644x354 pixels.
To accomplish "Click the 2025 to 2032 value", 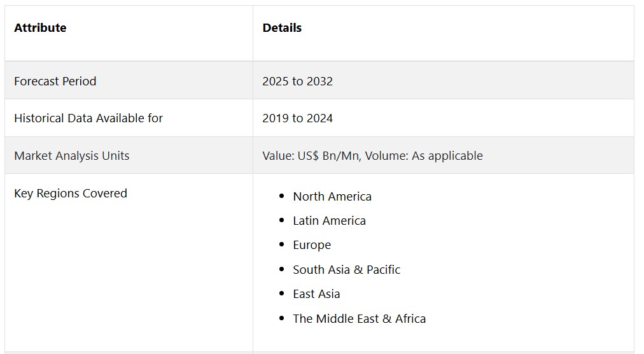I will pos(297,81).
